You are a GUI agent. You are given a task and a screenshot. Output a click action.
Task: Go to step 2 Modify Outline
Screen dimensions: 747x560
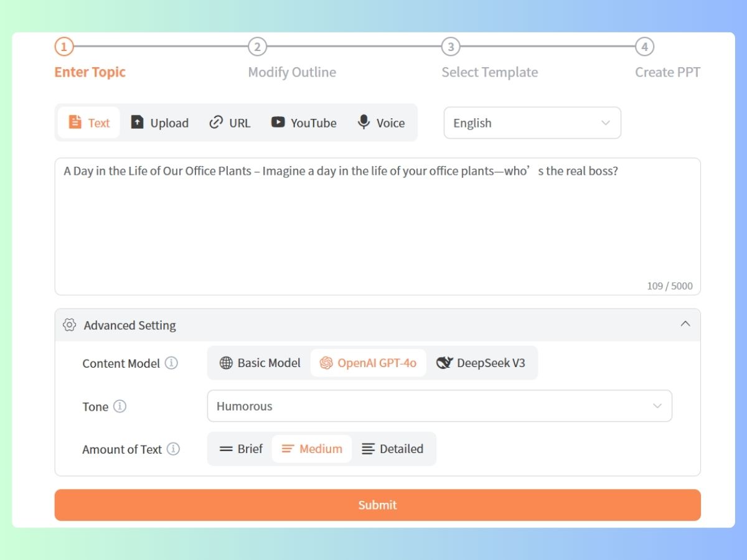[x=257, y=47]
